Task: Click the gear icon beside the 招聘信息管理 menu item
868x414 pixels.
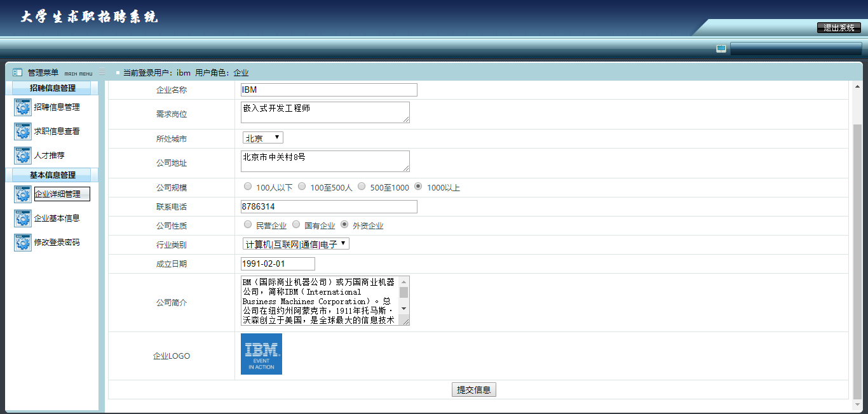Action: pyautogui.click(x=23, y=107)
